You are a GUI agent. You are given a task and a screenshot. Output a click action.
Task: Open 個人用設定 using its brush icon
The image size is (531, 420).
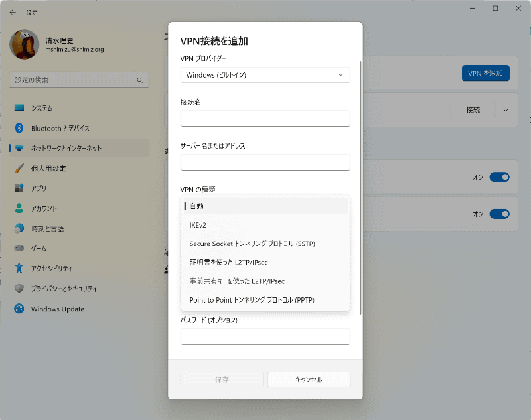(x=19, y=168)
